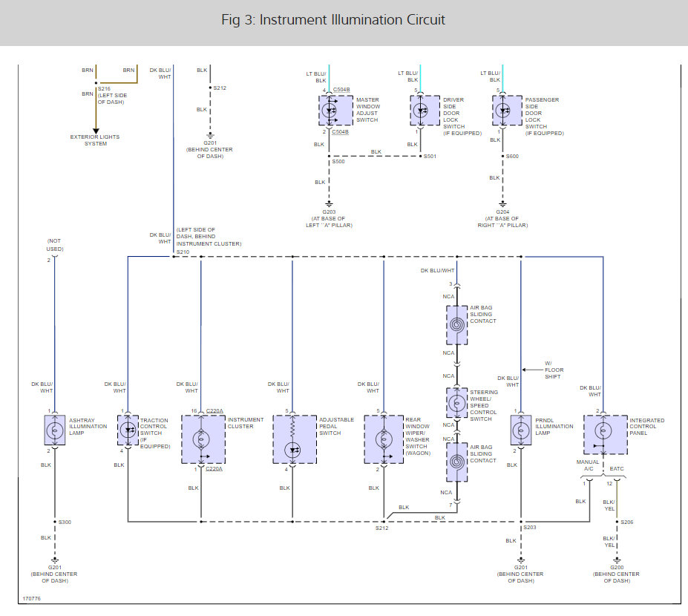The width and height of the screenshot is (688, 616).
Task: Click the 'S500' splice label
Action: pyautogui.click(x=338, y=162)
